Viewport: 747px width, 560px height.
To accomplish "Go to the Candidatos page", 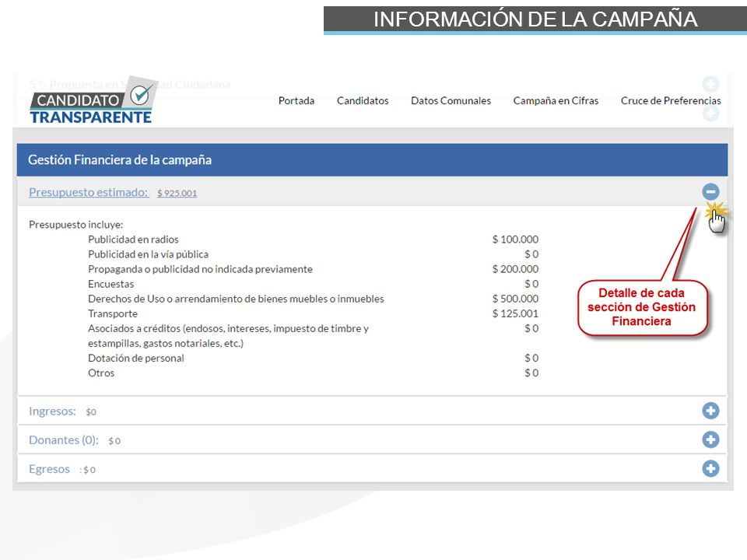I will pyautogui.click(x=363, y=101).
